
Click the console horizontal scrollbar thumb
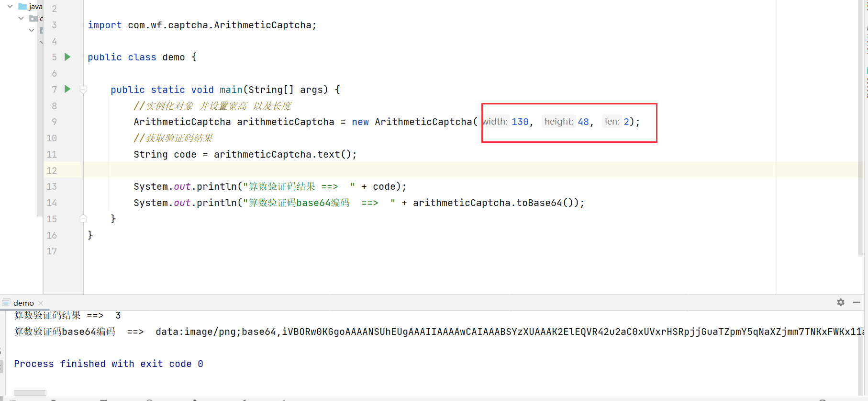pyautogui.click(x=30, y=392)
